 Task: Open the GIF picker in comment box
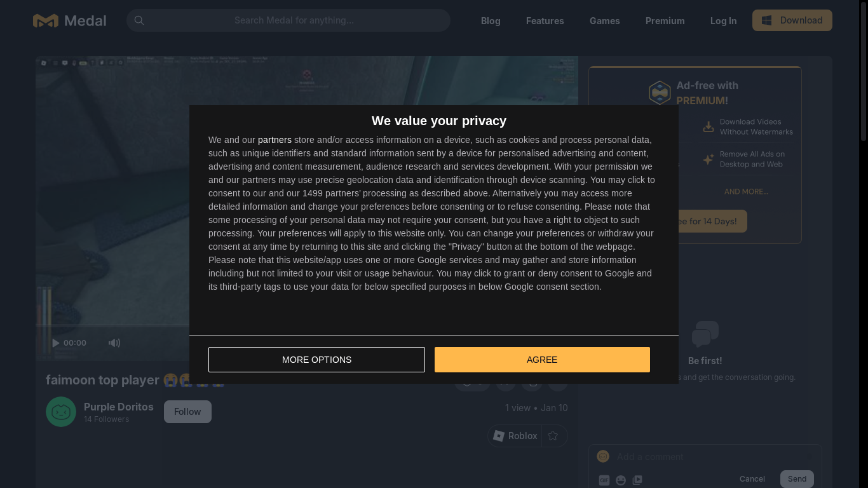[604, 480]
